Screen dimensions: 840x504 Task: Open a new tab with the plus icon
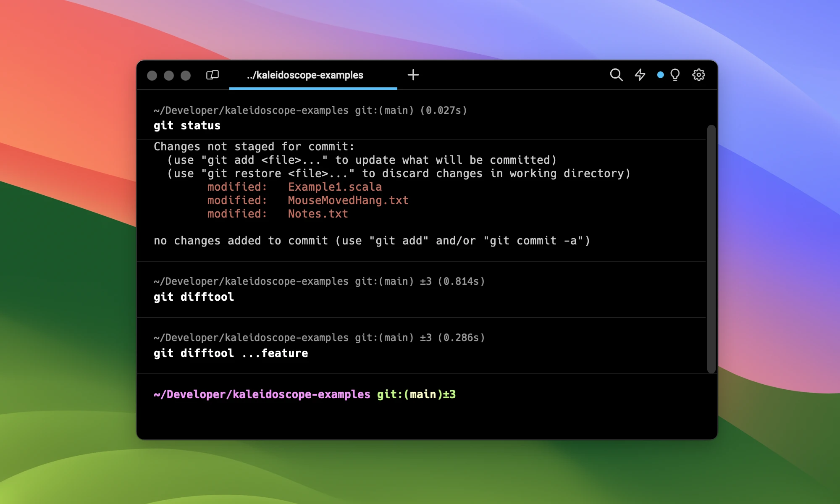413,75
